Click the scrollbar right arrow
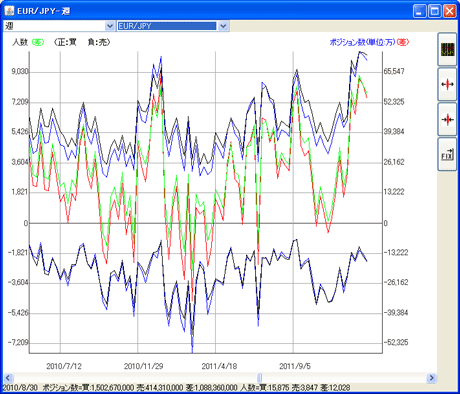 point(431,378)
